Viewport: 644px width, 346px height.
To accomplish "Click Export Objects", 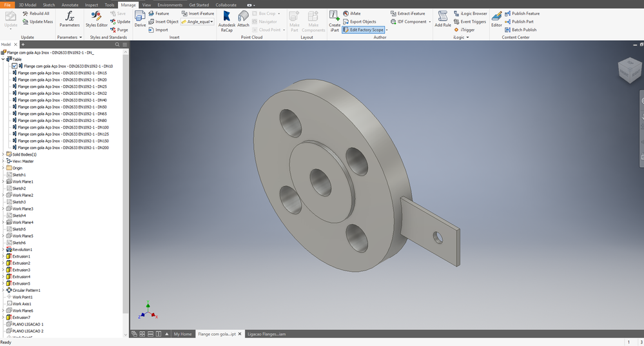I will pos(359,21).
